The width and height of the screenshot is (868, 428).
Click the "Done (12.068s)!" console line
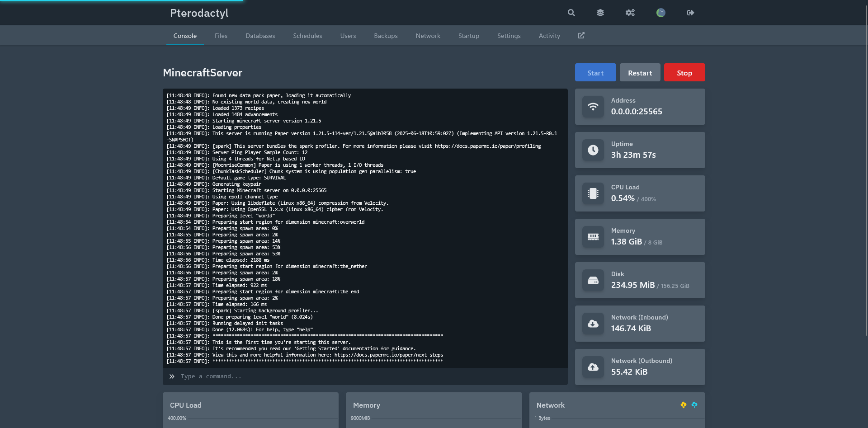(x=240, y=329)
